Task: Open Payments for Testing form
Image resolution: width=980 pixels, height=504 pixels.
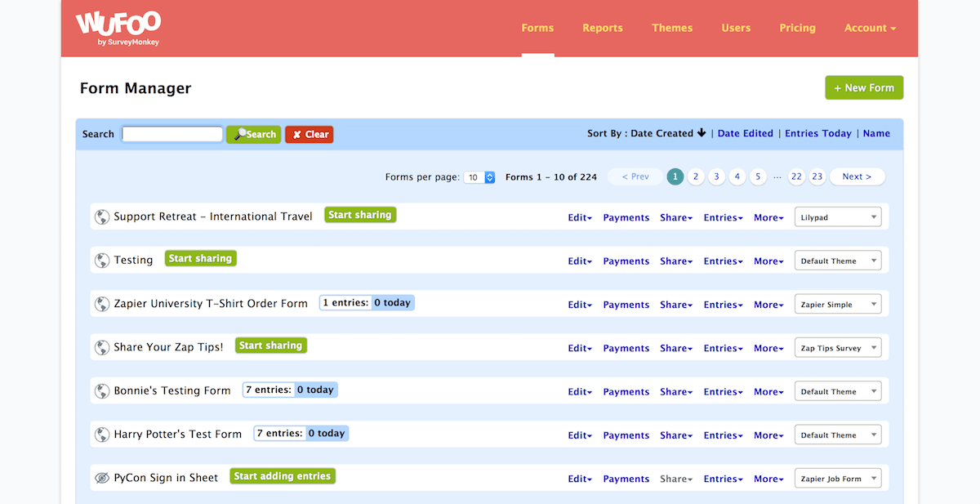Action: pyautogui.click(x=626, y=261)
